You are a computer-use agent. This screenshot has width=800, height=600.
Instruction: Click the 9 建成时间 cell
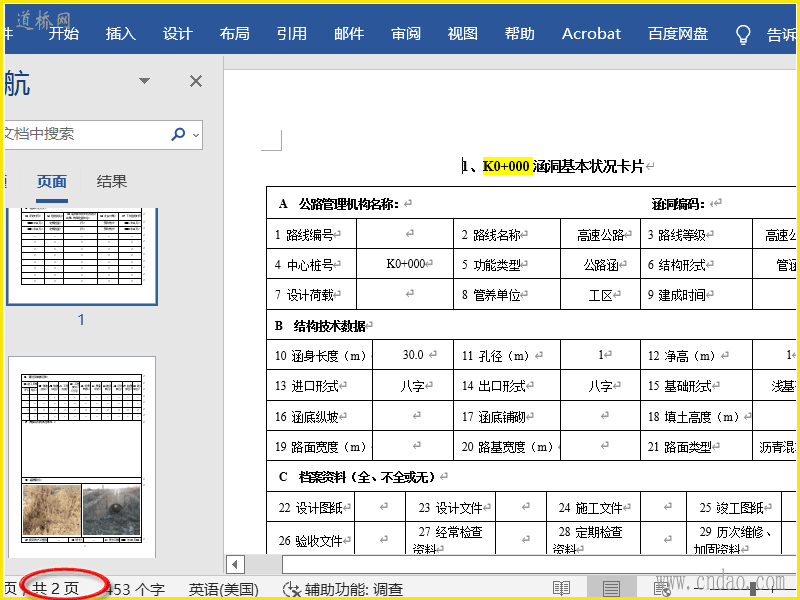coord(696,294)
